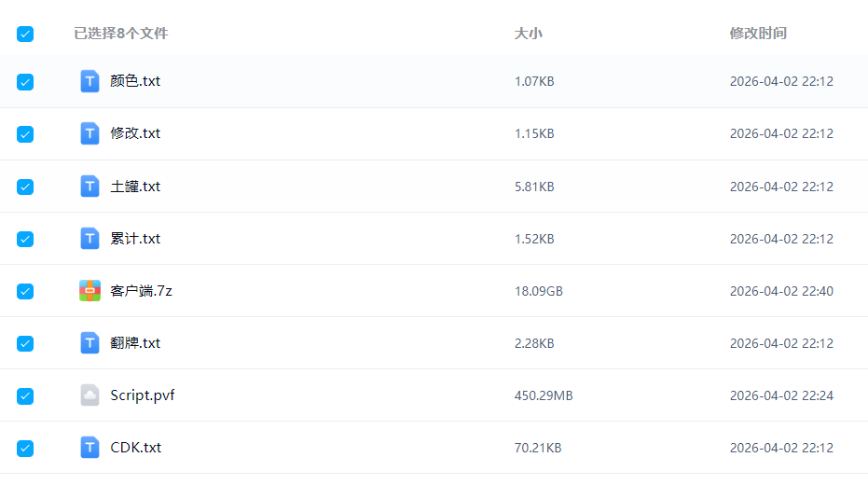This screenshot has width=868, height=485.
Task: Uncheck the checkbox for 颜色.txt
Action: pyautogui.click(x=25, y=82)
